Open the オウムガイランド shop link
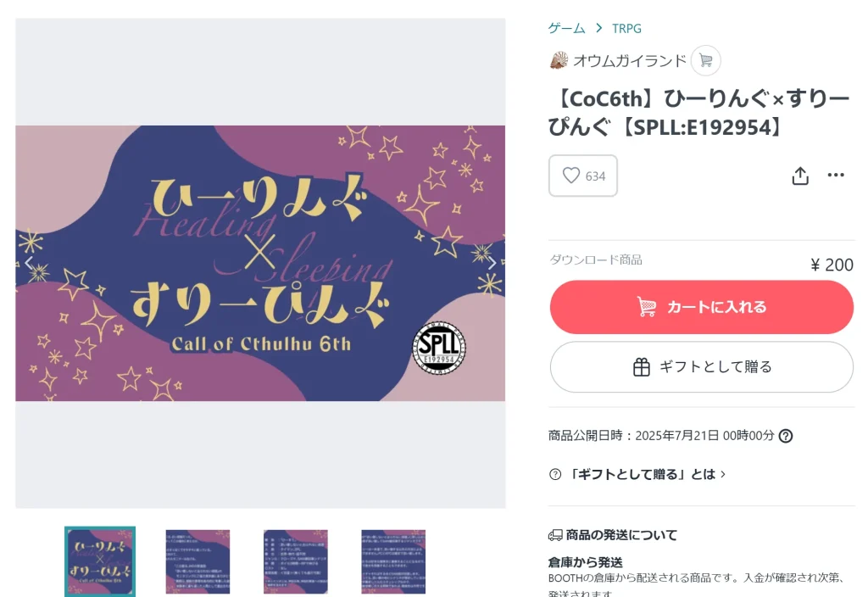The height and width of the screenshot is (597, 868). point(630,60)
